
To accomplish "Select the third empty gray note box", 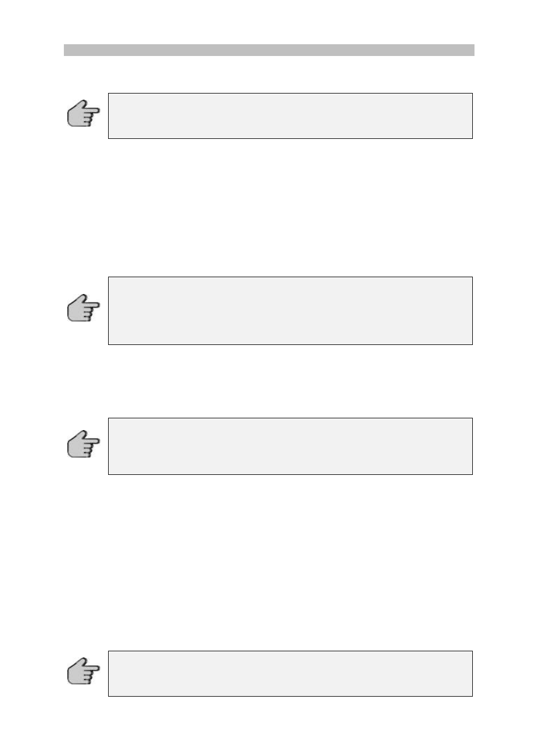I will [290, 446].
